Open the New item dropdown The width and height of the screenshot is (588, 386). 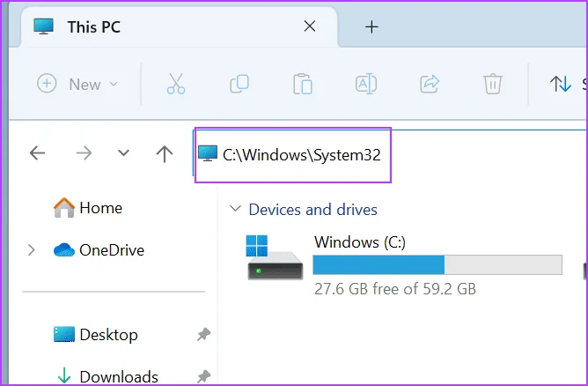77,84
